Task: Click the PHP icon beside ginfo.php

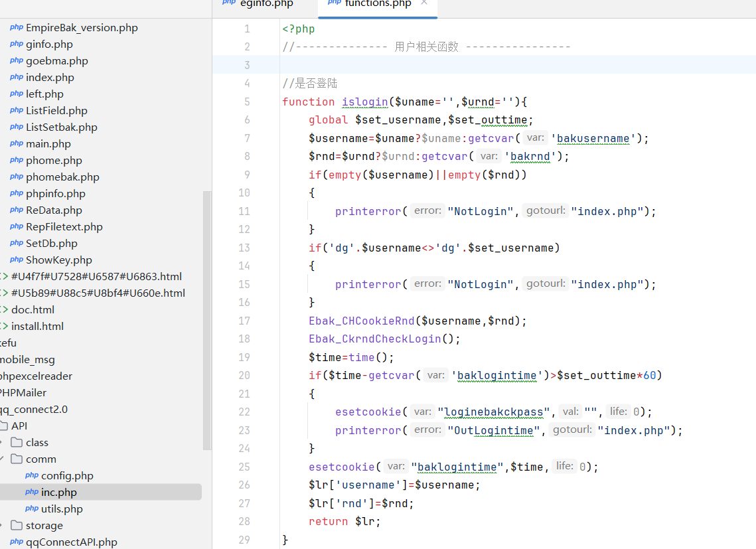Action: coord(17,44)
